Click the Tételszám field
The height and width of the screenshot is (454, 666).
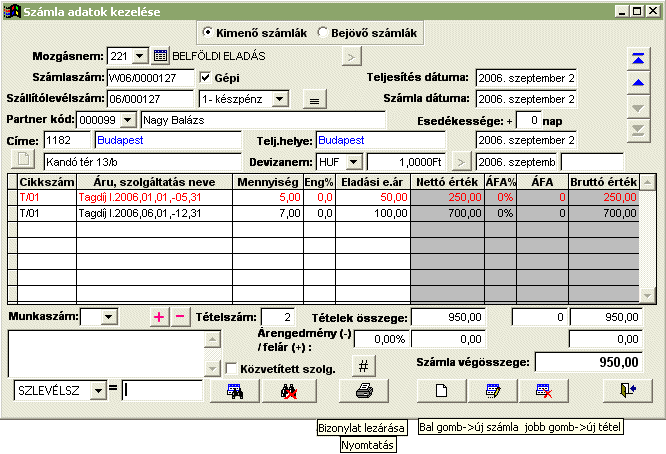coord(277,317)
